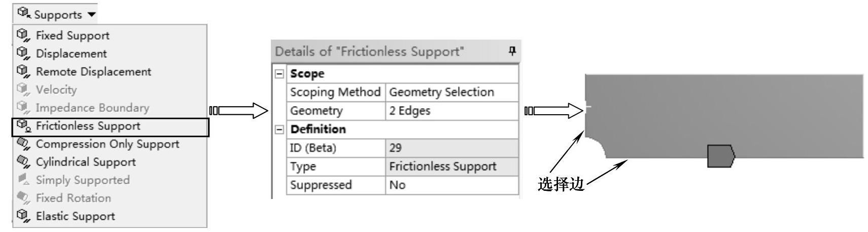This screenshot has width=868, height=232.
Task: Open Scoping Method Geometry Selection field
Action: click(452, 92)
